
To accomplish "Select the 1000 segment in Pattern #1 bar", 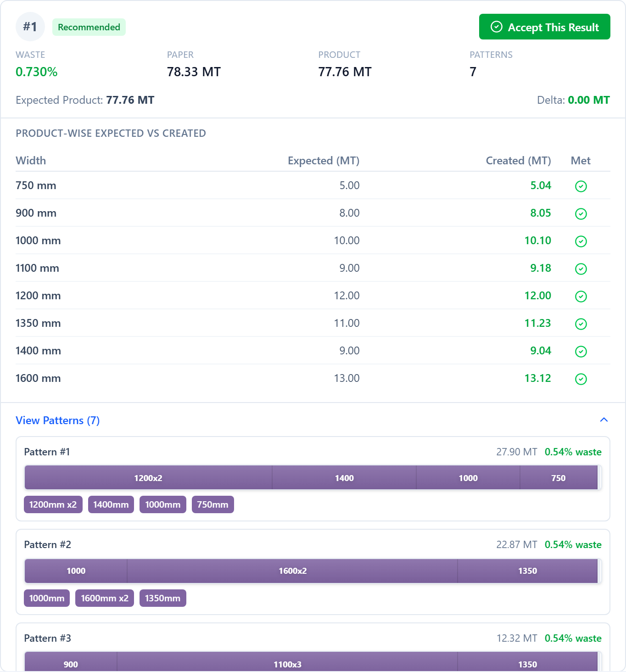I will pos(468,478).
